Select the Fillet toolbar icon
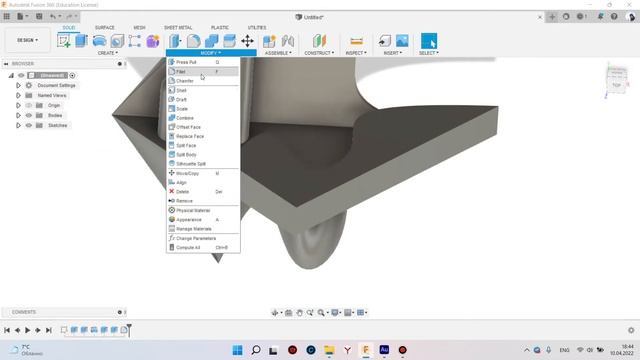The image size is (640, 360). coord(193,41)
